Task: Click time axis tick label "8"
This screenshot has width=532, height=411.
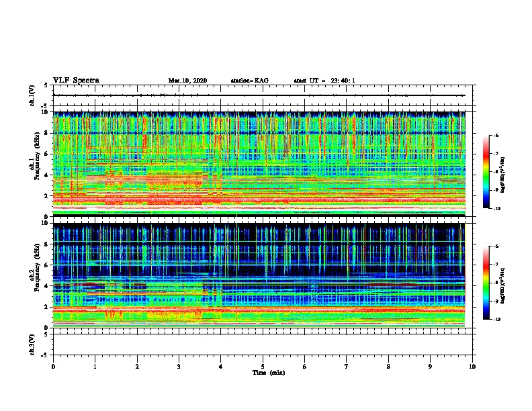Action: click(x=388, y=367)
